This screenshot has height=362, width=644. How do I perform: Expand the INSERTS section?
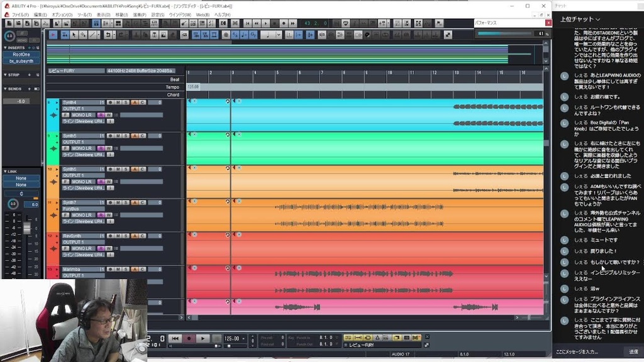click(6, 48)
